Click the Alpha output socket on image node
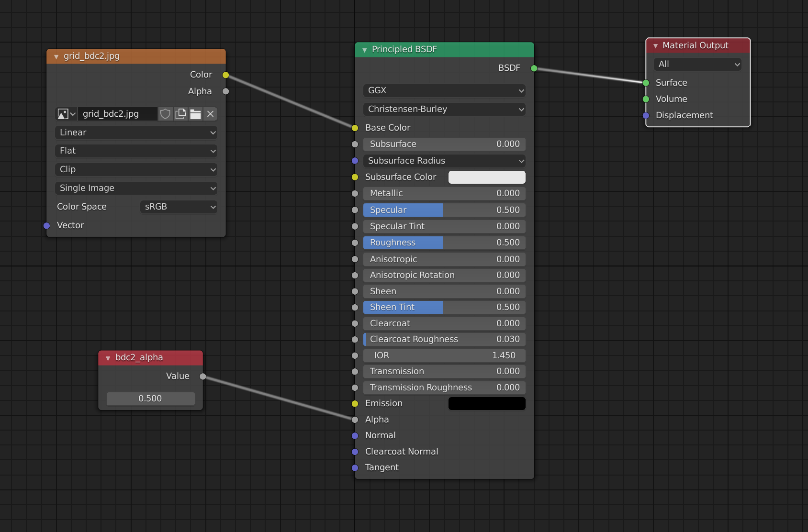 click(x=225, y=91)
